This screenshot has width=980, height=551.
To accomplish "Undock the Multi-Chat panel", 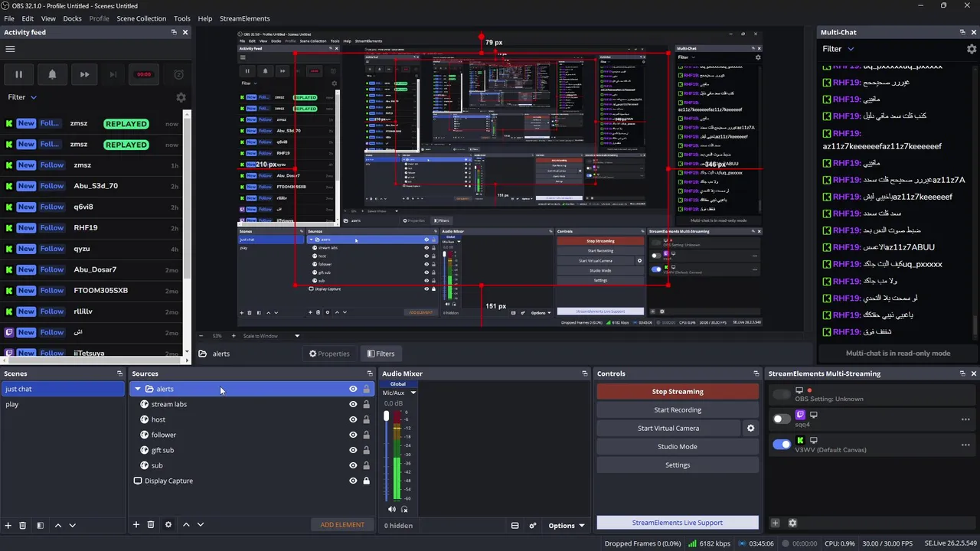I will (962, 32).
